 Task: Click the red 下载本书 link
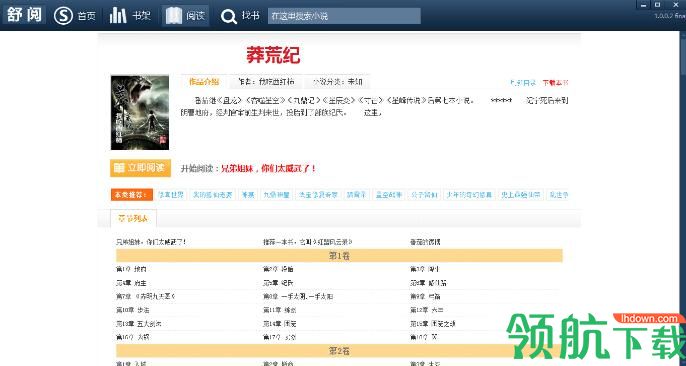click(555, 83)
